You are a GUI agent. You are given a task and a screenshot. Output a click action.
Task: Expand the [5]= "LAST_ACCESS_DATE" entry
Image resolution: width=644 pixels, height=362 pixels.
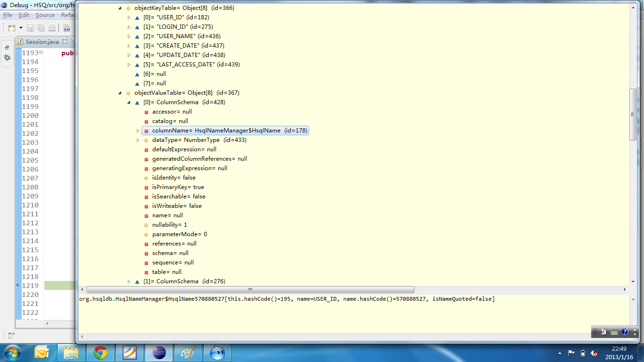[129, 65]
